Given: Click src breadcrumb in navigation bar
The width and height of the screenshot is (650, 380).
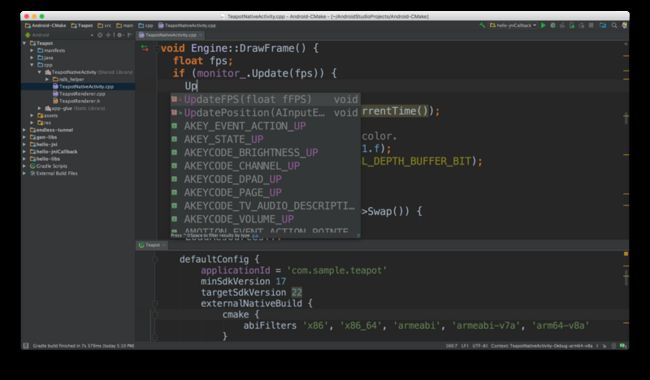Looking at the screenshot, I should tap(104, 26).
